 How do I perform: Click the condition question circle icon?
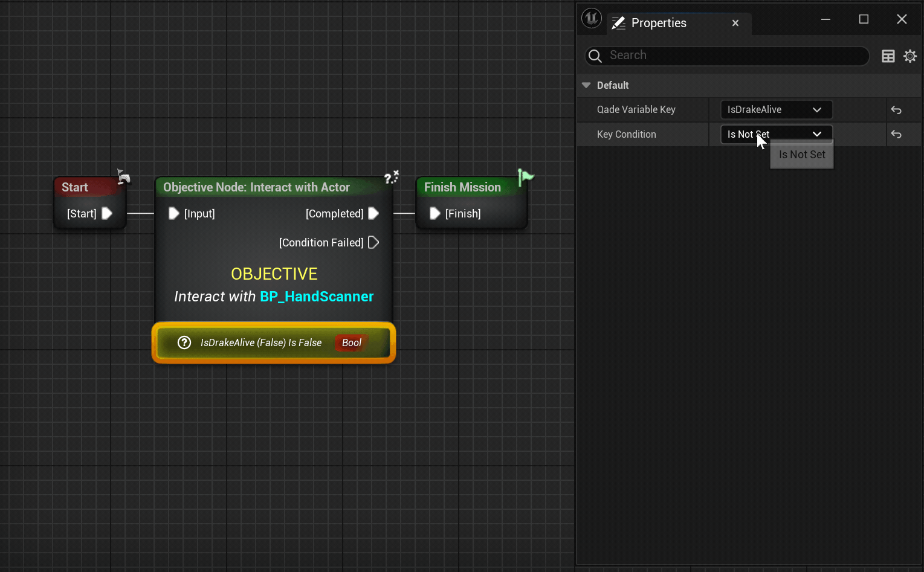[x=184, y=342]
